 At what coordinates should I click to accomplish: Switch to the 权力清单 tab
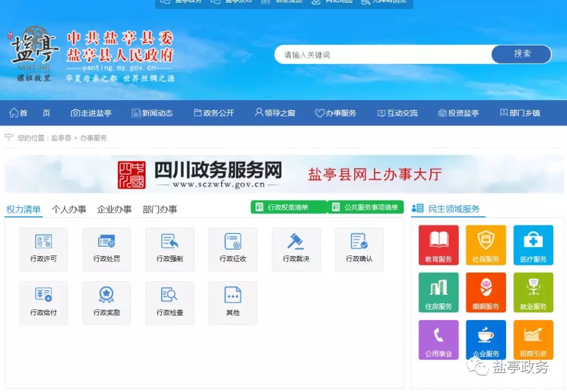coord(24,209)
